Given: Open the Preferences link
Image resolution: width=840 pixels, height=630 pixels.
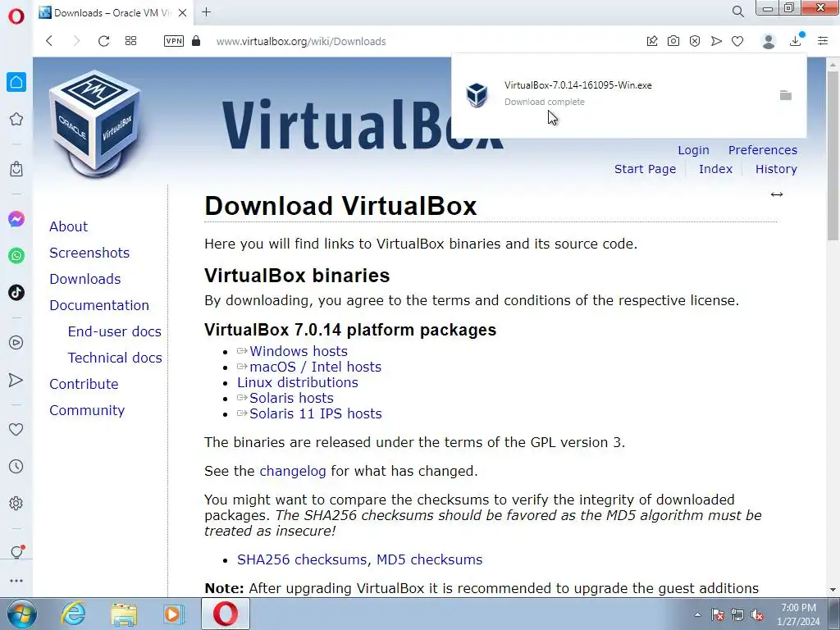Looking at the screenshot, I should pos(762,150).
